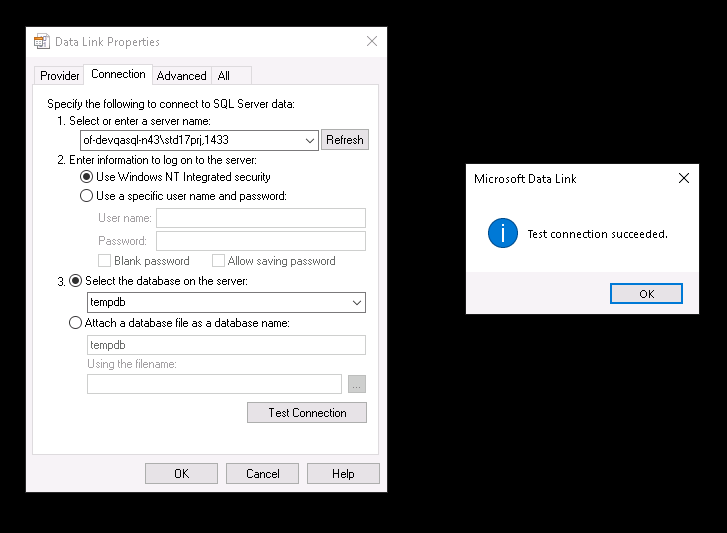Viewport: 727px width, 533px height.
Task: Click the '2. Enter information to log on' label
Action: click(x=157, y=160)
